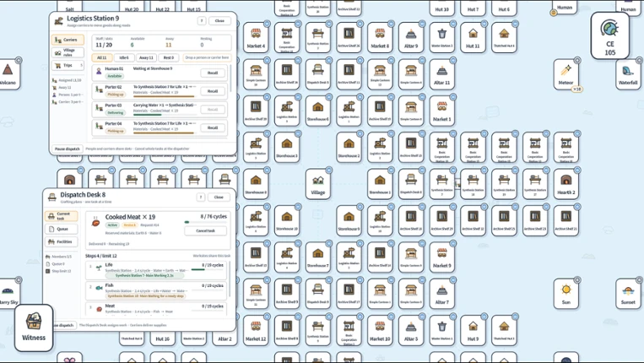This screenshot has width=644, height=363.
Task: Select the Sunset card
Action: 628,294
